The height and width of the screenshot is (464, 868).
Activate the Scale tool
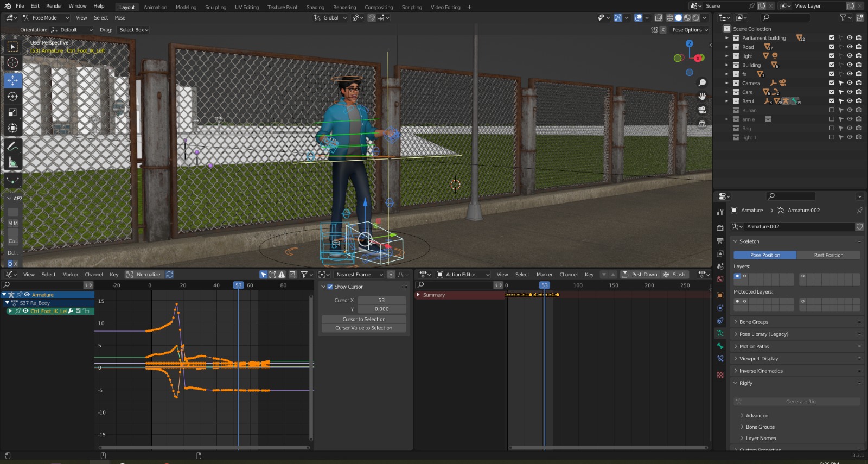[12, 112]
